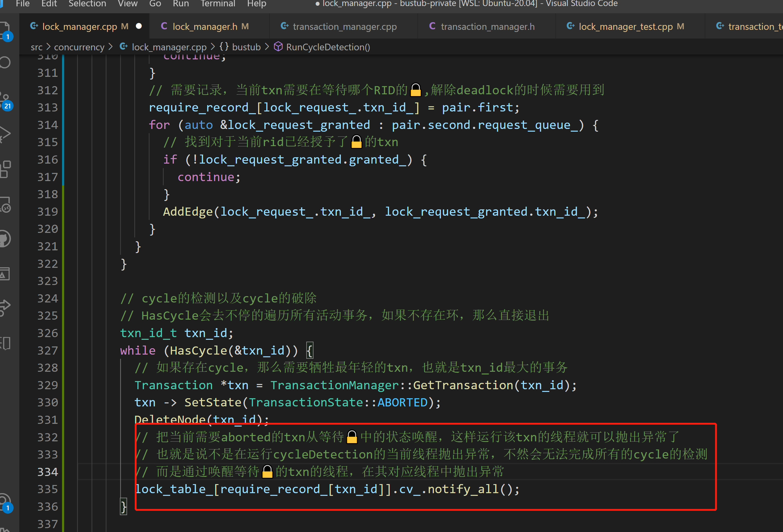This screenshot has width=783, height=532.
Task: Open the Run and Debug view
Action: pos(5,134)
